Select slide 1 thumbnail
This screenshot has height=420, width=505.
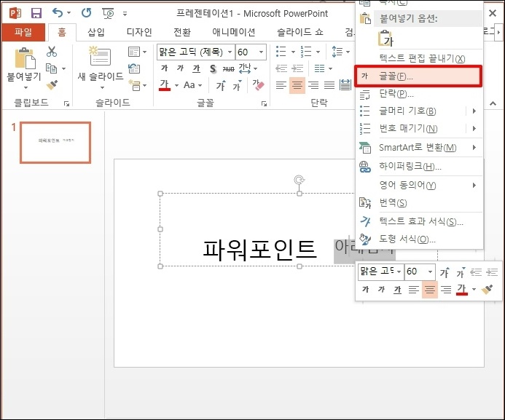(55, 143)
